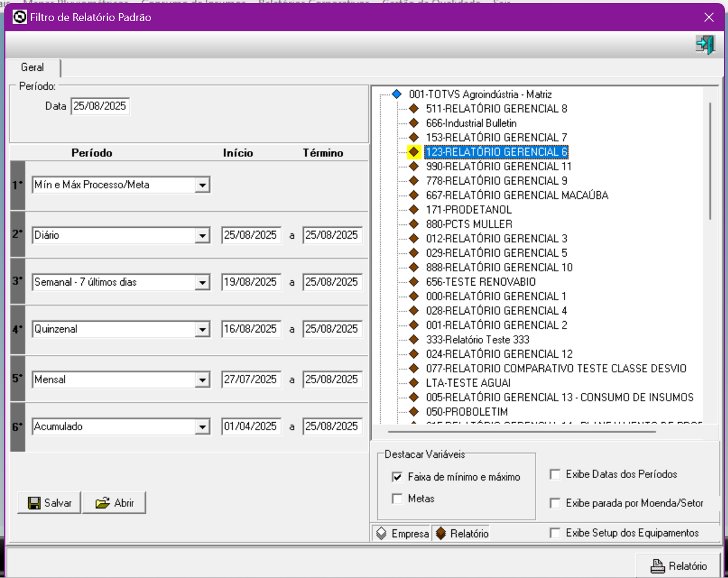Click the Mensal Término date field
728x578 pixels.
pyautogui.click(x=332, y=380)
